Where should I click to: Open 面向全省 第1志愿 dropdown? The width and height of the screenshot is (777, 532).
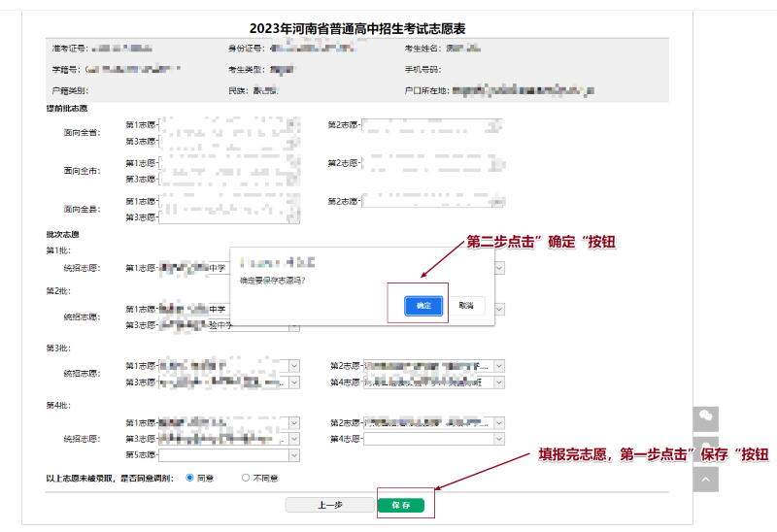click(x=229, y=125)
